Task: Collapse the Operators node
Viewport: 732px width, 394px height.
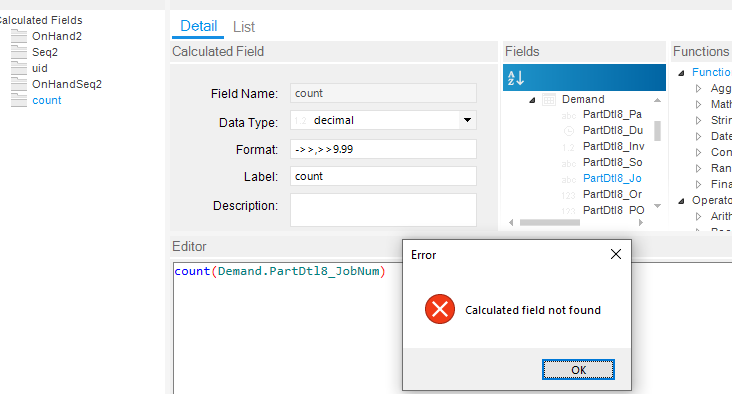Action: tap(681, 201)
